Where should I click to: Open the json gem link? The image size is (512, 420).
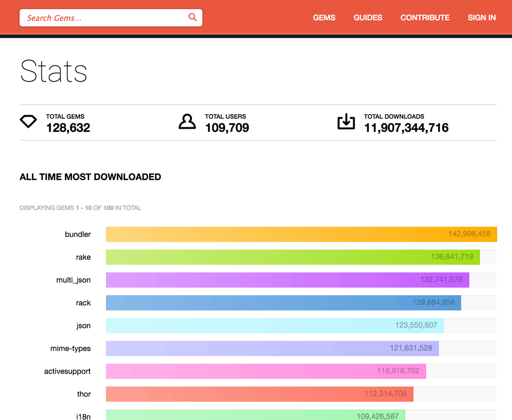tap(83, 326)
